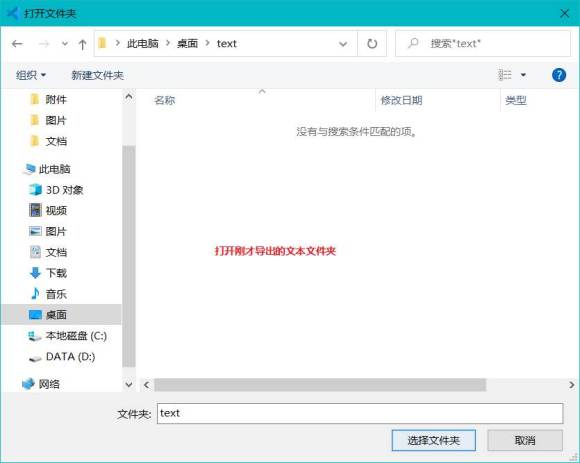
Task: Go up one folder level
Action: (x=82, y=44)
